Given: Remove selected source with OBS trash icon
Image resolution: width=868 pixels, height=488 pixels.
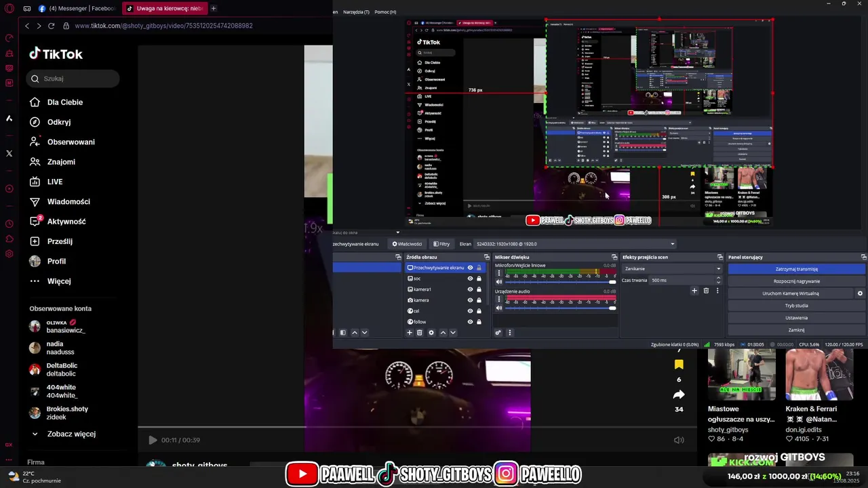Looking at the screenshot, I should tap(420, 333).
